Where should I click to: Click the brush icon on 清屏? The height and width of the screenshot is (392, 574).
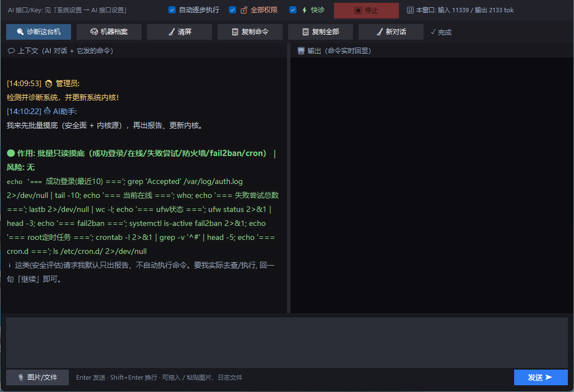[172, 32]
